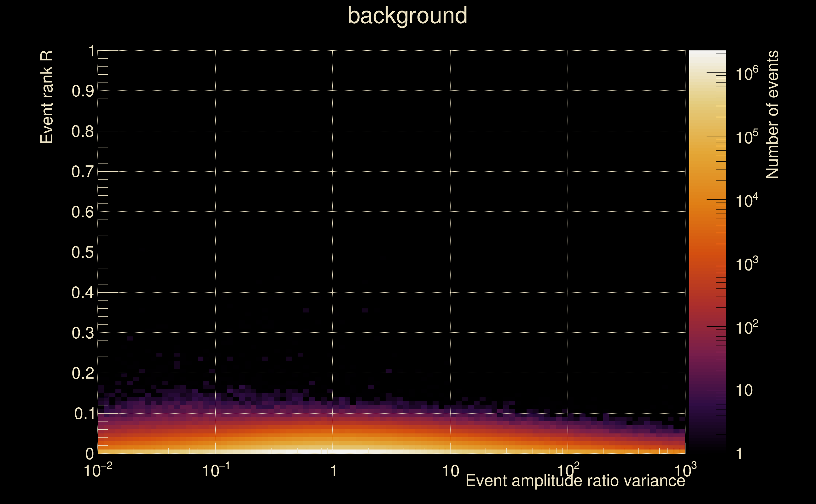Image resolution: width=816 pixels, height=504 pixels.
Task: Click the 10^6 colorbar tick label
Action: (x=747, y=73)
